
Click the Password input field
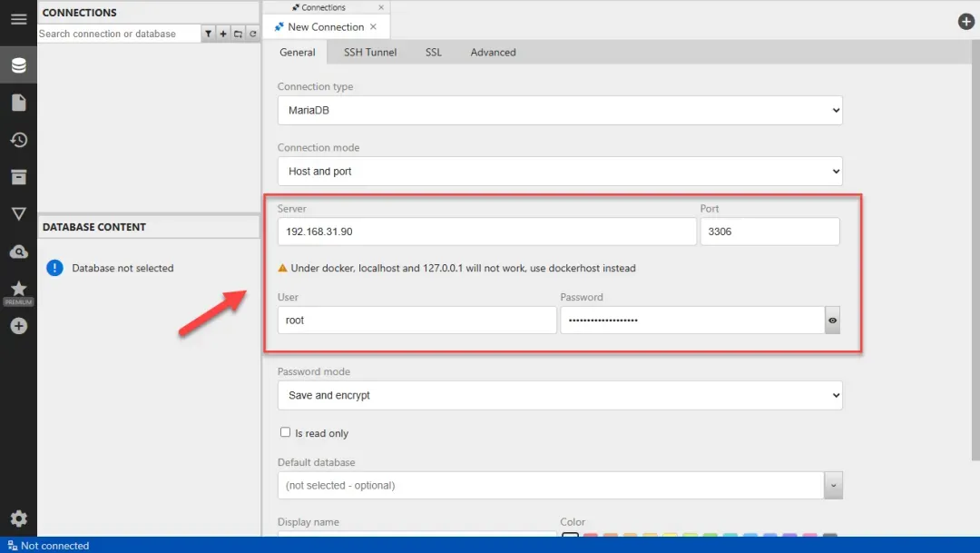click(692, 321)
